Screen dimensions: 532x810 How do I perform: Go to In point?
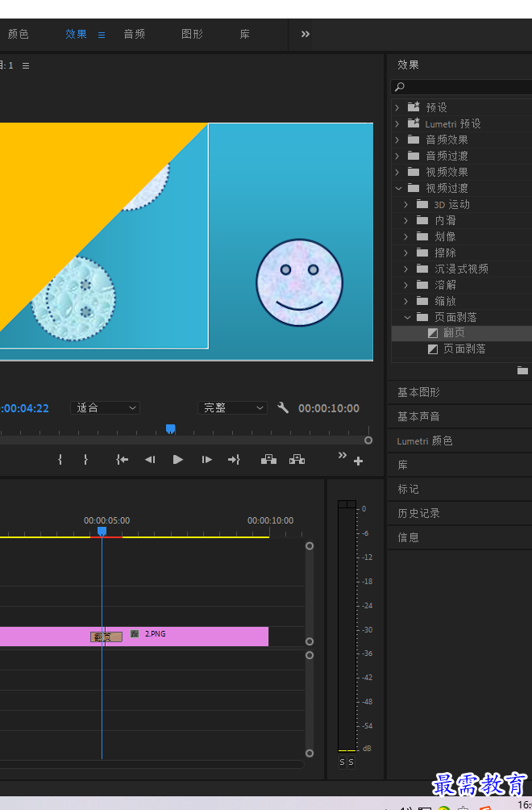pos(123,459)
